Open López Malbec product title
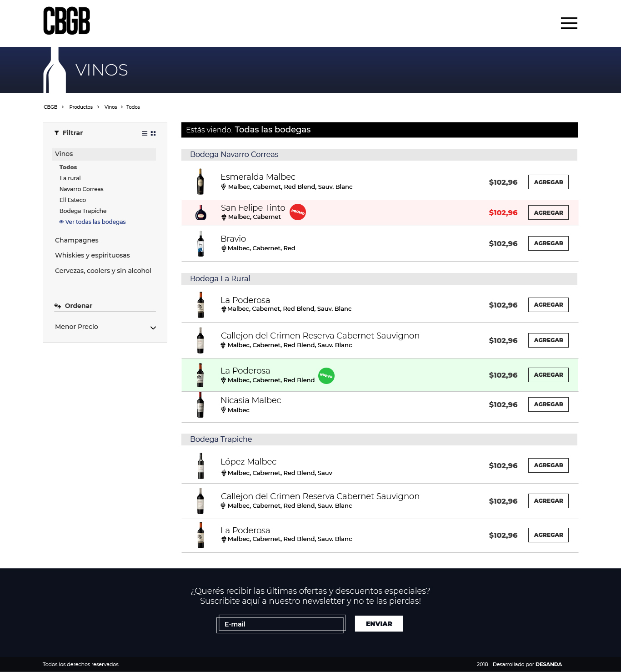Viewport: 621px width, 672px height. [248, 462]
